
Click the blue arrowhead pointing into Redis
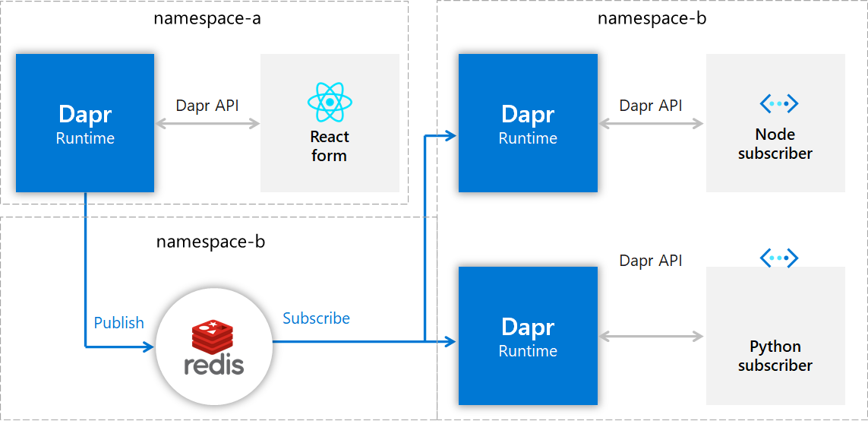148,347
